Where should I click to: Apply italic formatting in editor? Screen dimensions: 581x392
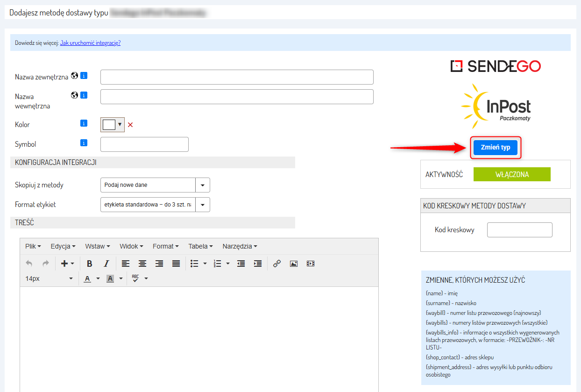tap(106, 264)
